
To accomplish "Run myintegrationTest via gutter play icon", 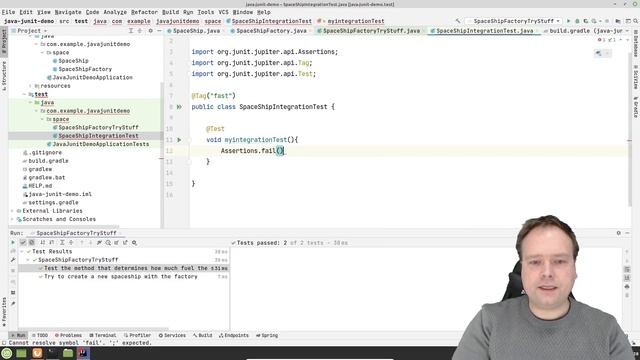I will (179, 140).
